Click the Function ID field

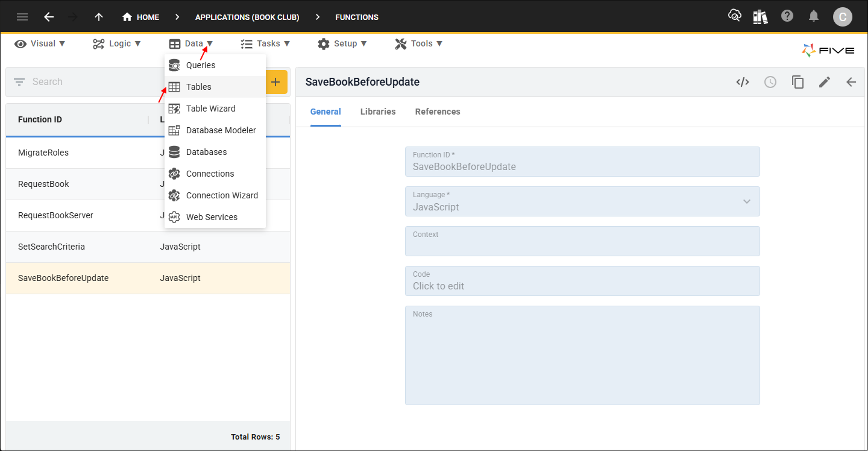point(582,162)
